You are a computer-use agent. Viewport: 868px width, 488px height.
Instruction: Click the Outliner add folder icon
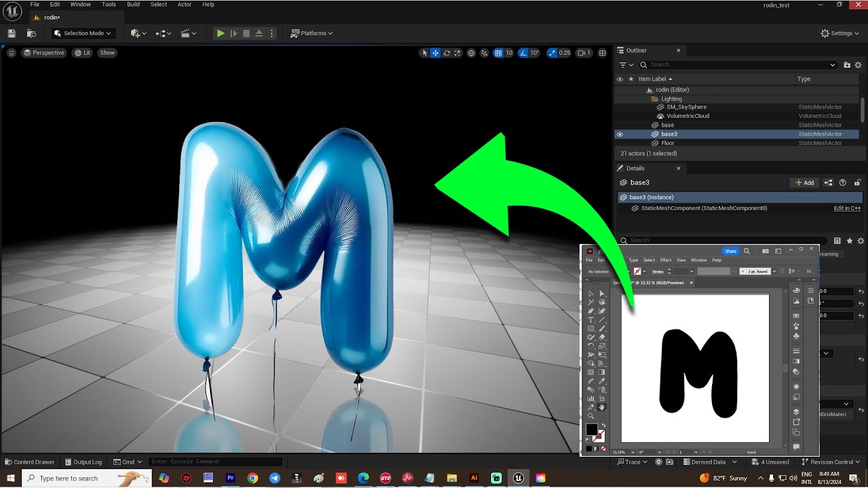(x=847, y=65)
